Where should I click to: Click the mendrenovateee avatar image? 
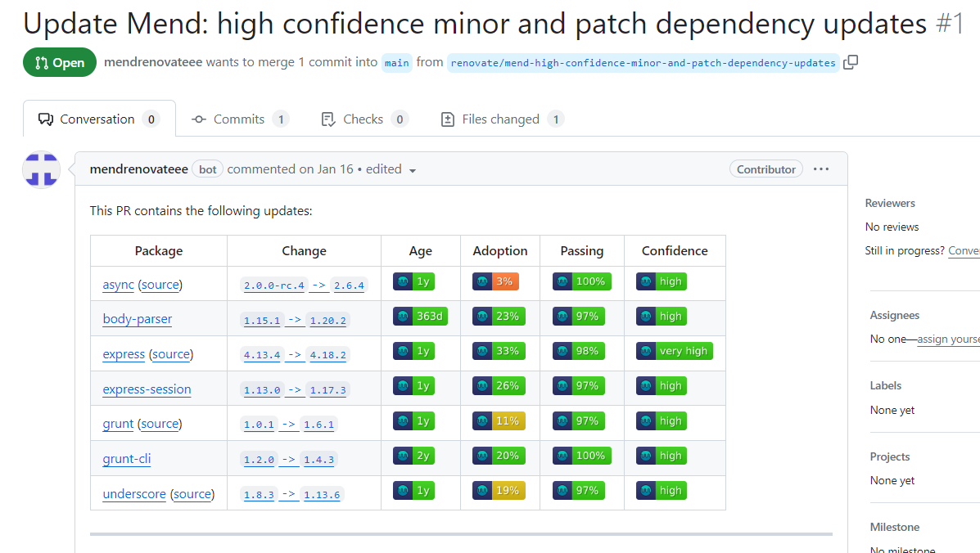(41, 170)
